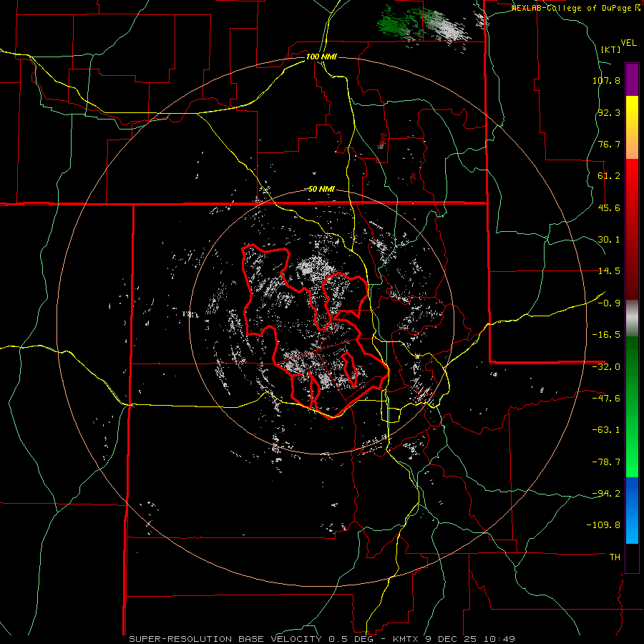Click the -16.5 velocity scale value

[x=606, y=335]
